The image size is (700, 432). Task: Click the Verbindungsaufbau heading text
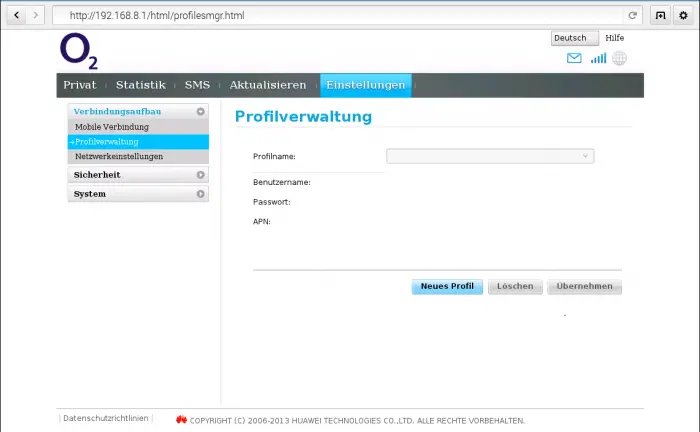117,112
